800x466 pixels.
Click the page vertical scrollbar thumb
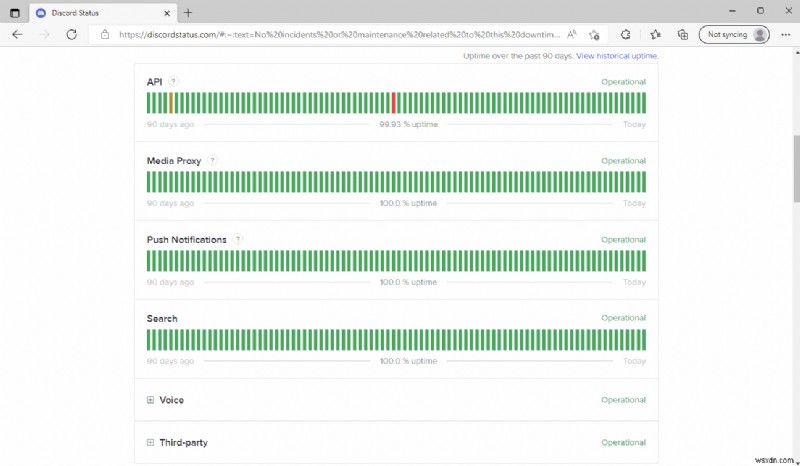point(796,168)
